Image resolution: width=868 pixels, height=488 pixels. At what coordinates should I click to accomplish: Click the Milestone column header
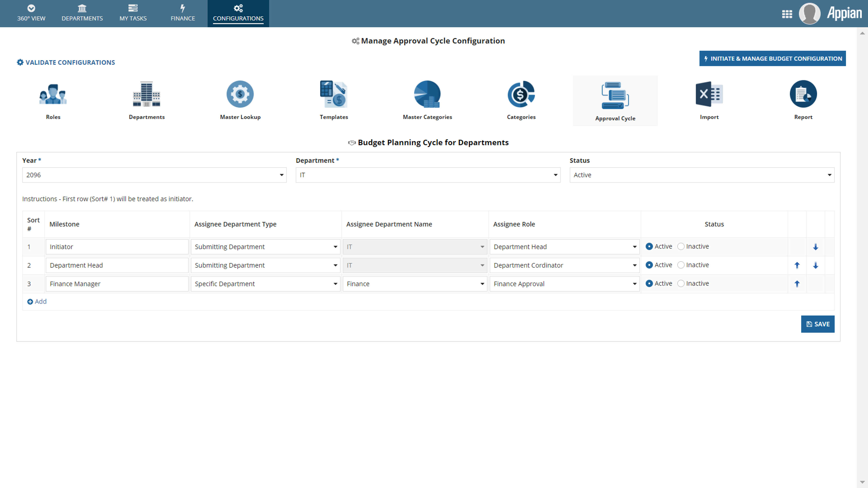point(64,224)
